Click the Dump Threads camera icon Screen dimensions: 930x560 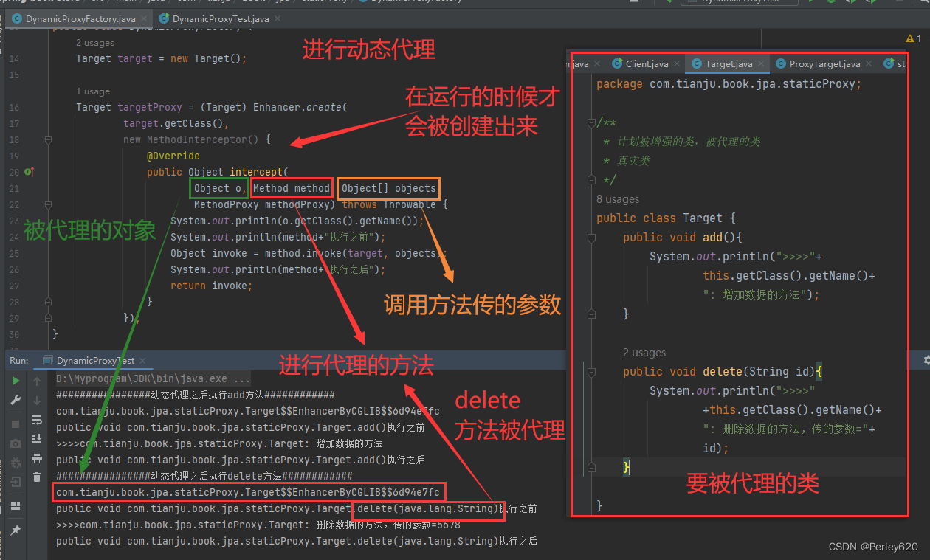click(x=15, y=443)
